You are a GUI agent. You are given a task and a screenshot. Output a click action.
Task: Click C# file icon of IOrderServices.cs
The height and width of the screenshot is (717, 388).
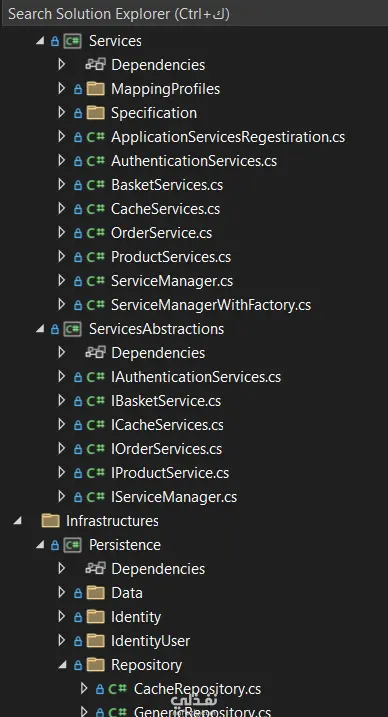[x=96, y=449]
